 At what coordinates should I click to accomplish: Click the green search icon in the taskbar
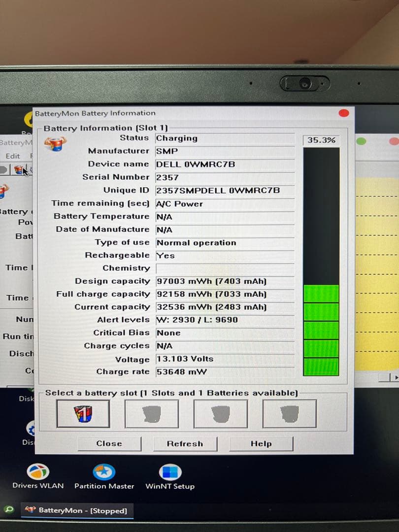[8, 511]
